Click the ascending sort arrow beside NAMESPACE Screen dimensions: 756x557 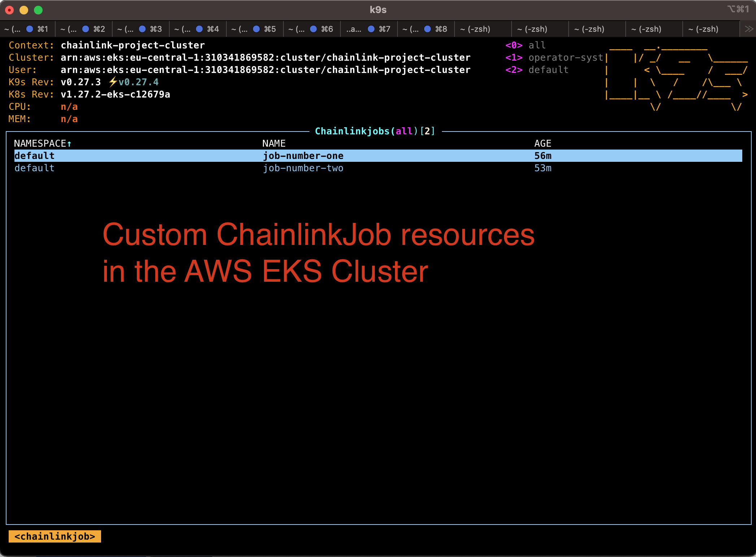69,144
